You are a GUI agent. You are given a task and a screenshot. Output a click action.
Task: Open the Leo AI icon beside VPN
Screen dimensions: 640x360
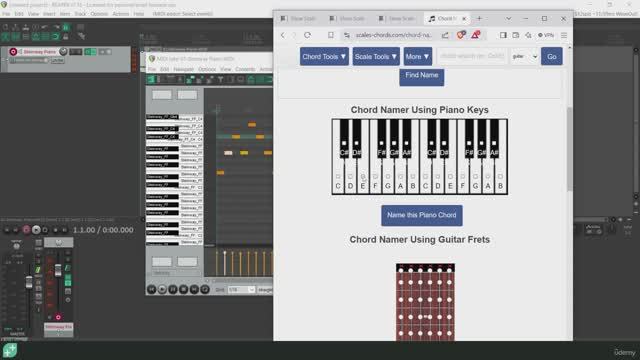click(528, 35)
